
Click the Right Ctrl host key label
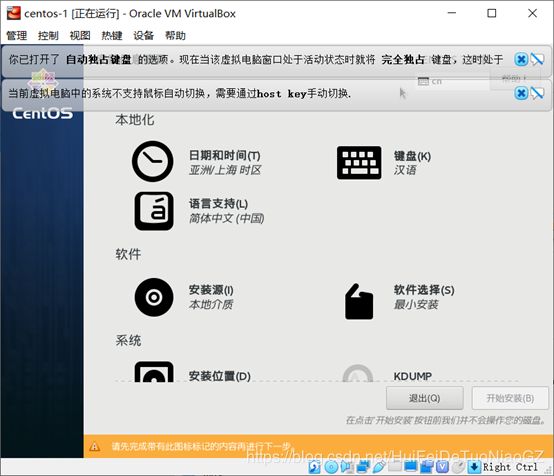point(510,467)
